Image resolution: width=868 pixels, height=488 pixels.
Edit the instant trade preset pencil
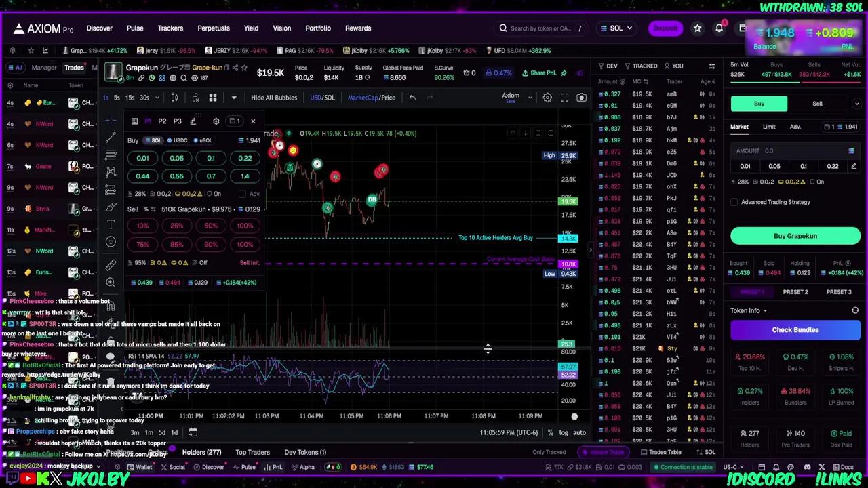click(x=193, y=121)
